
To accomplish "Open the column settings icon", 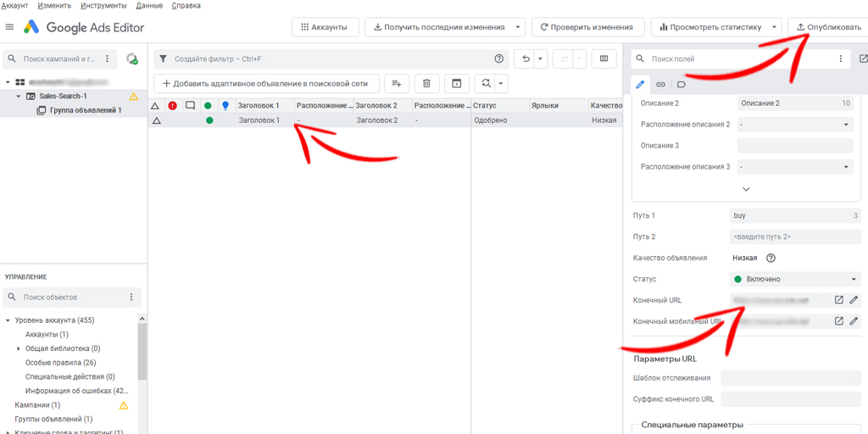I will coord(604,59).
